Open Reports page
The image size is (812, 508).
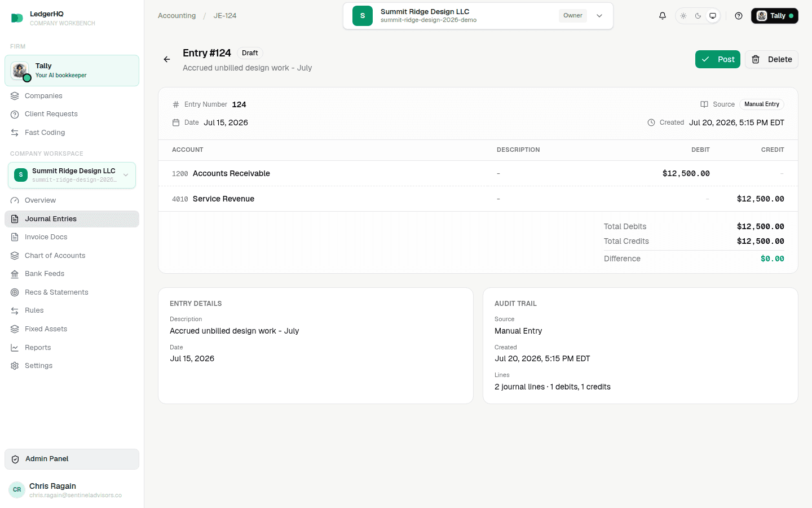(72, 348)
